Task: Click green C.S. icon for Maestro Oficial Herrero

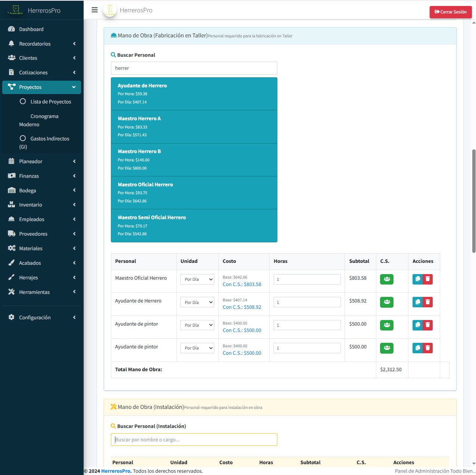Action: click(386, 279)
